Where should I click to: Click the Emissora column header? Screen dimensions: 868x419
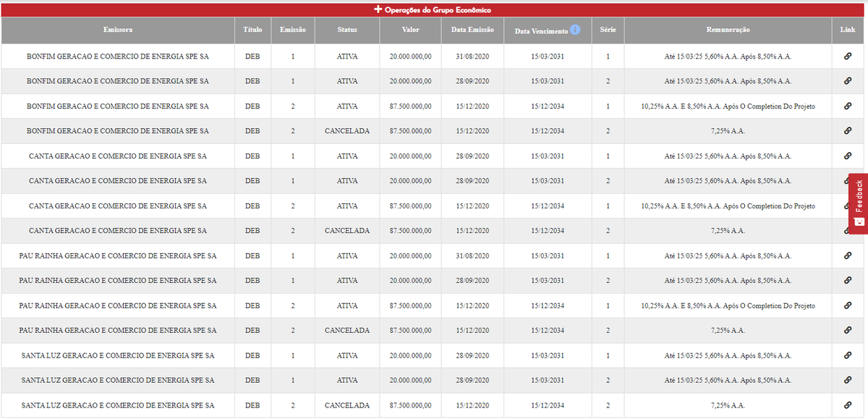click(x=118, y=30)
